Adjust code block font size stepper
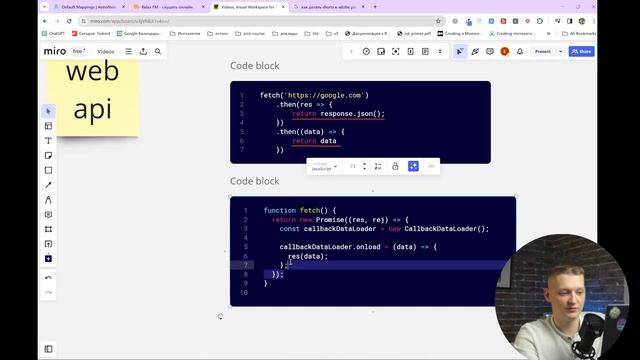640x360 pixels. tap(364, 166)
